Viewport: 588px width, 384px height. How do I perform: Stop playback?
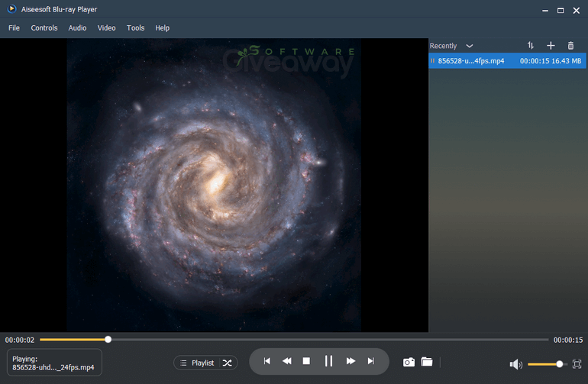[x=306, y=361]
